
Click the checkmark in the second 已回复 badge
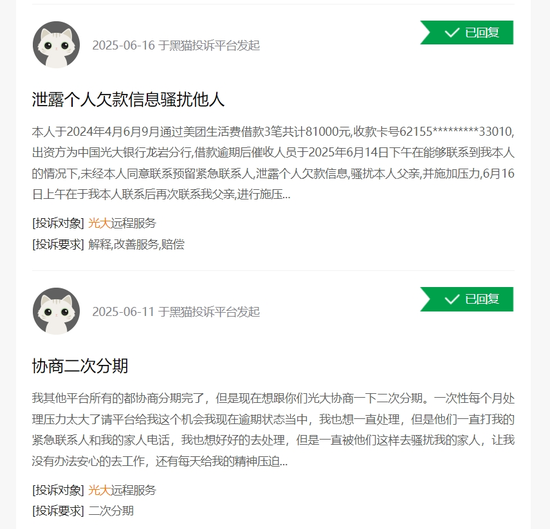pyautogui.click(x=452, y=299)
